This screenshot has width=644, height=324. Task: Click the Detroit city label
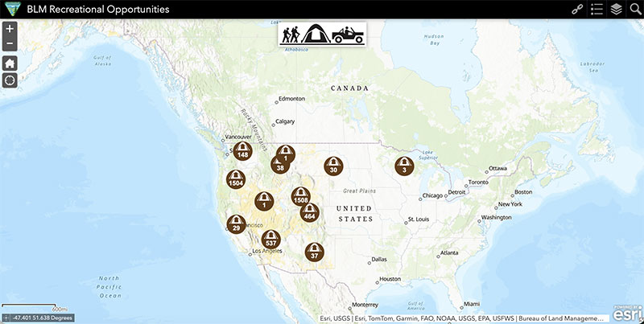[x=456, y=192]
